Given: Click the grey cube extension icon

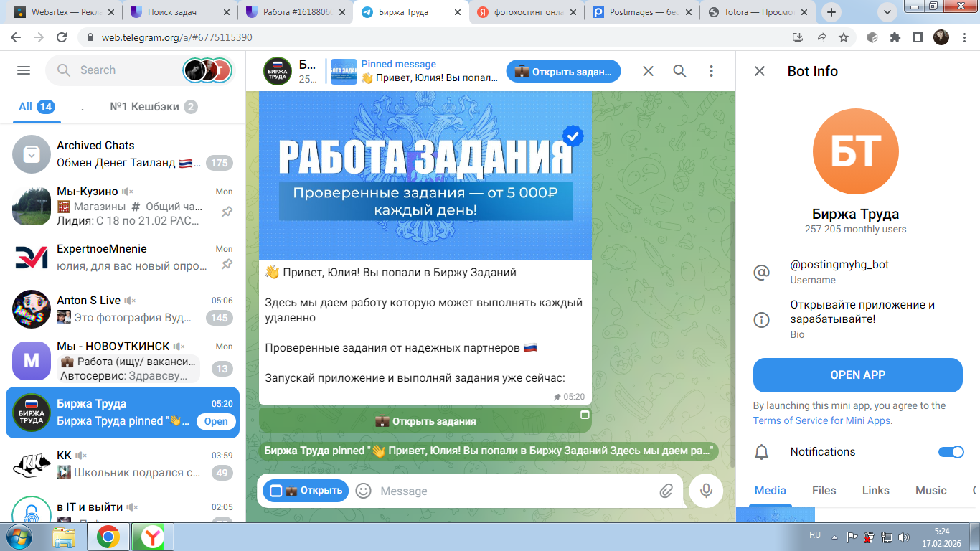Looking at the screenshot, I should click(873, 37).
